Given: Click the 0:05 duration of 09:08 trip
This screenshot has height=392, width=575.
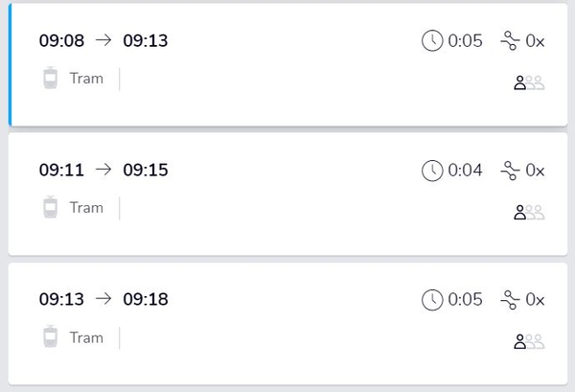Looking at the screenshot, I should (465, 41).
